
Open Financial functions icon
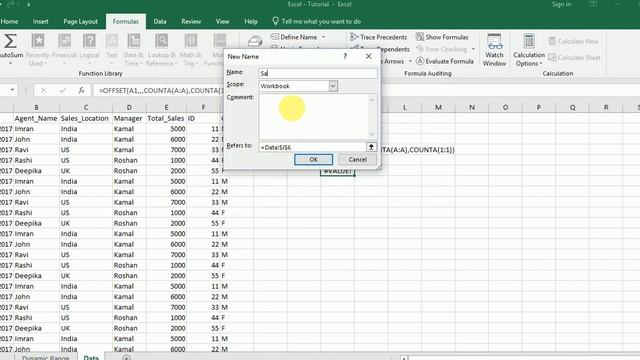pyautogui.click(x=64, y=41)
